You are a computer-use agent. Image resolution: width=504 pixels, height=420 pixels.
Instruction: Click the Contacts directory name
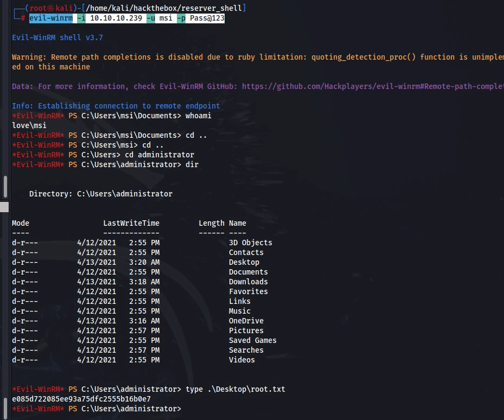[246, 252]
